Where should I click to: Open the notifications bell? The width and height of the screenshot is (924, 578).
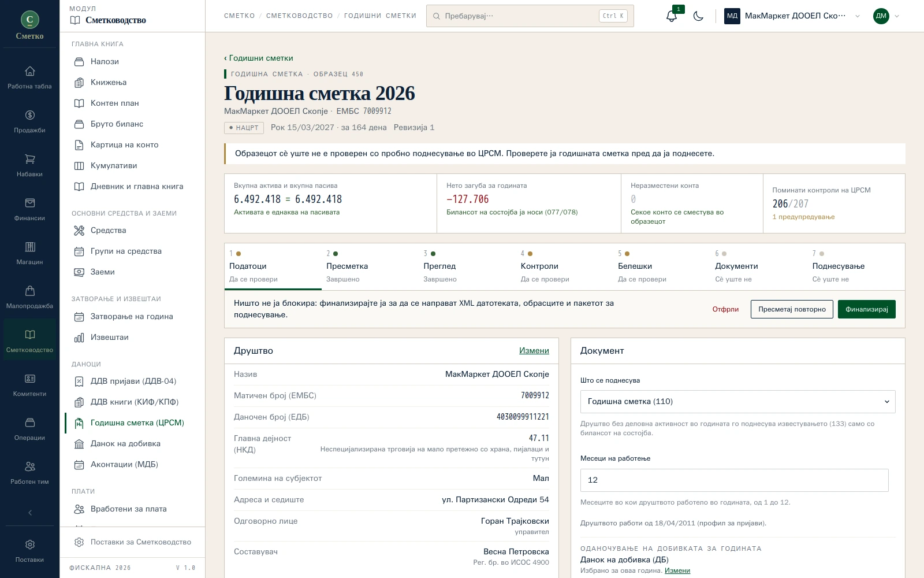point(672,16)
